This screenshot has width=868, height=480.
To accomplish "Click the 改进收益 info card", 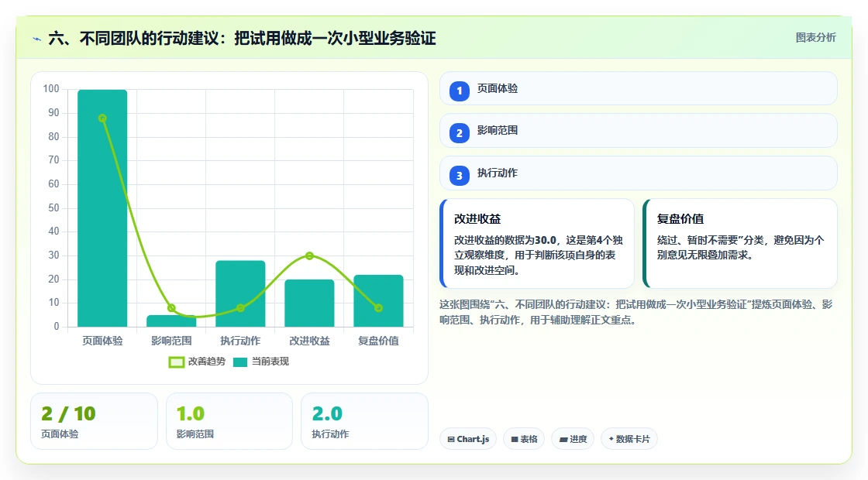I will click(x=537, y=243).
